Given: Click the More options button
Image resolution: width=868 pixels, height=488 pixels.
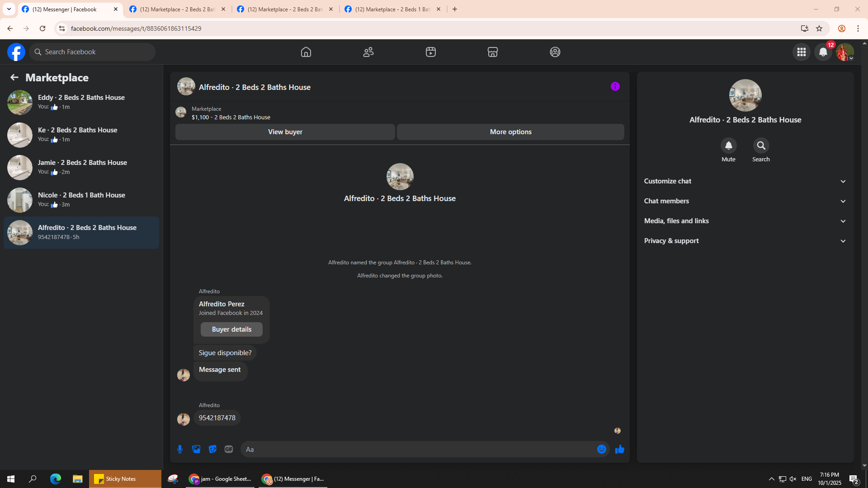Looking at the screenshot, I should [x=510, y=132].
